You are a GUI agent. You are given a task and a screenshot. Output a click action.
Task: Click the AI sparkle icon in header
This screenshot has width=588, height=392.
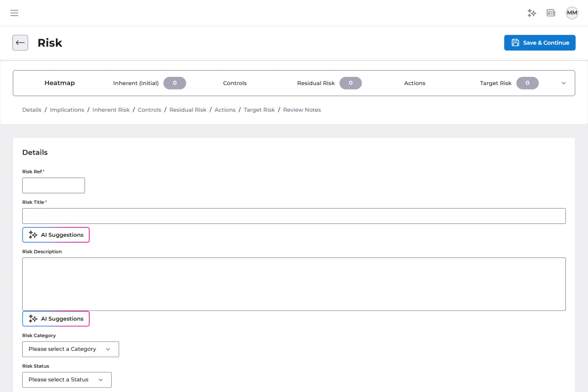pos(532,13)
